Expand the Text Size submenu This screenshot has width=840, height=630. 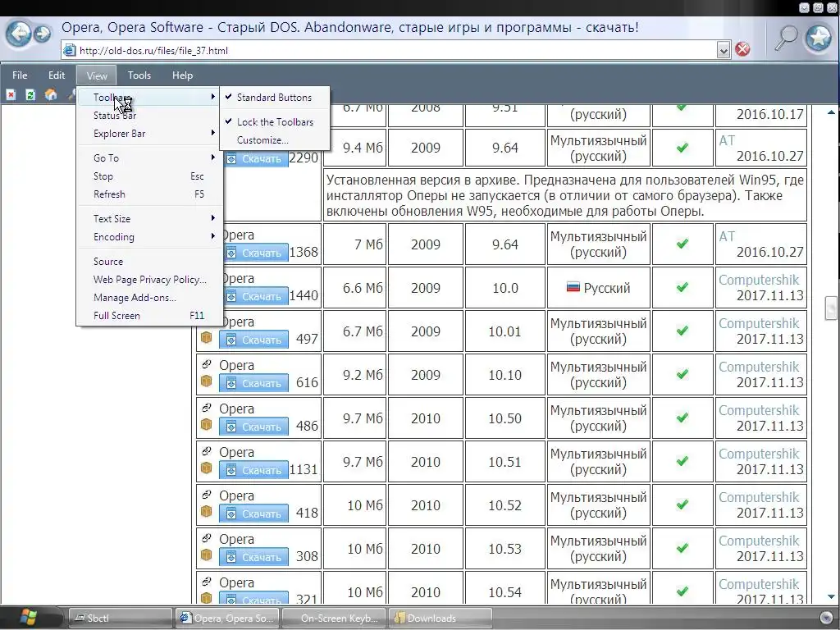(149, 218)
